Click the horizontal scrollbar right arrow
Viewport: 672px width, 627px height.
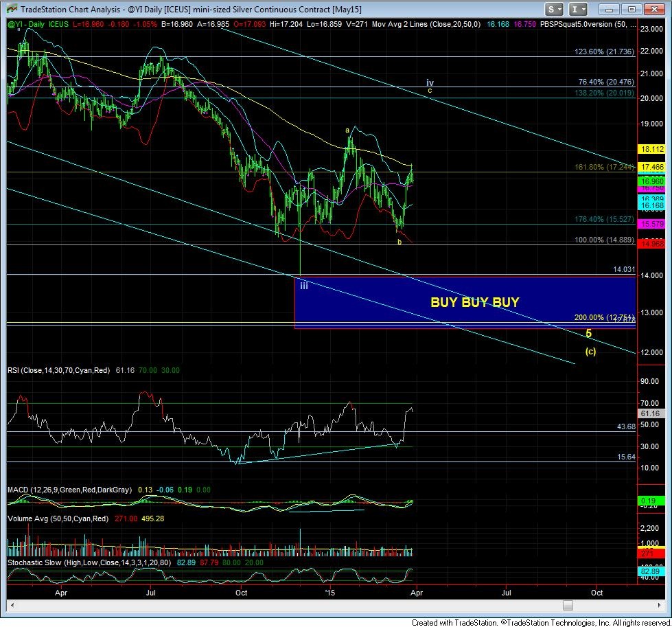coord(632,605)
